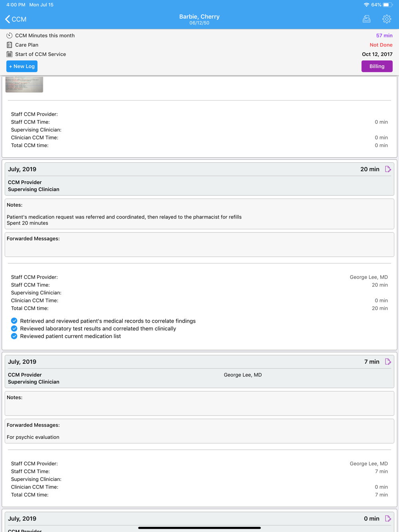Go back to CCM list
This screenshot has width=399, height=532.
point(16,19)
